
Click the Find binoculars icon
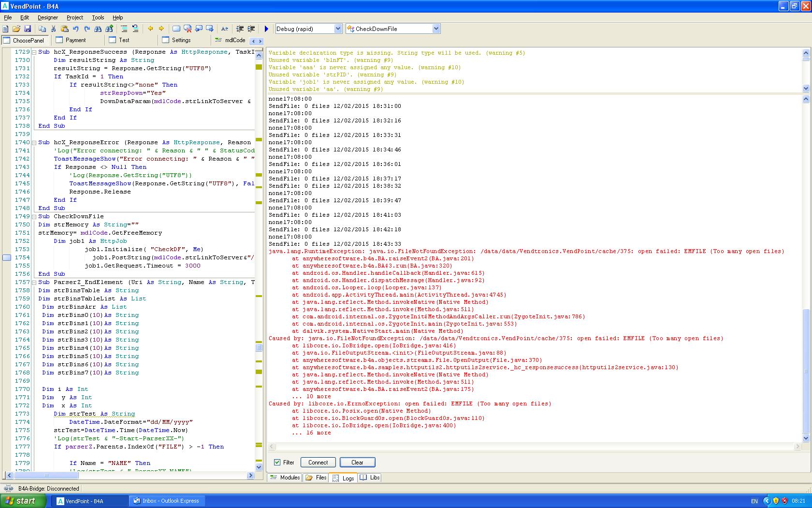tap(98, 29)
